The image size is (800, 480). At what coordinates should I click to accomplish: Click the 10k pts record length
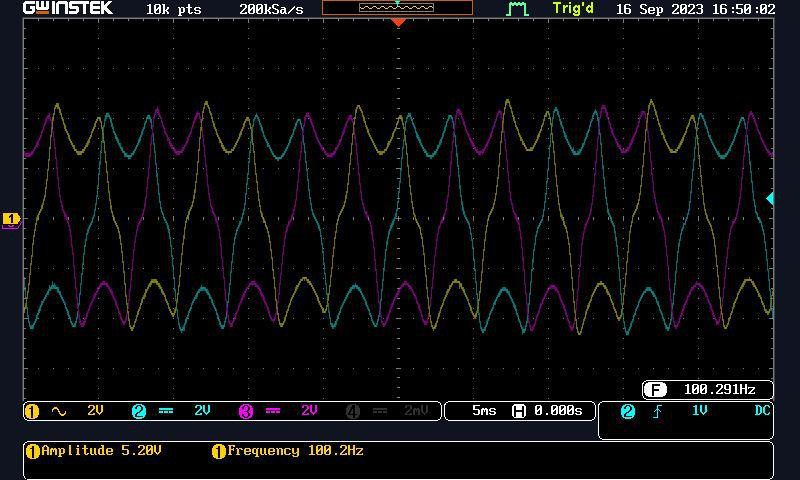(x=173, y=9)
